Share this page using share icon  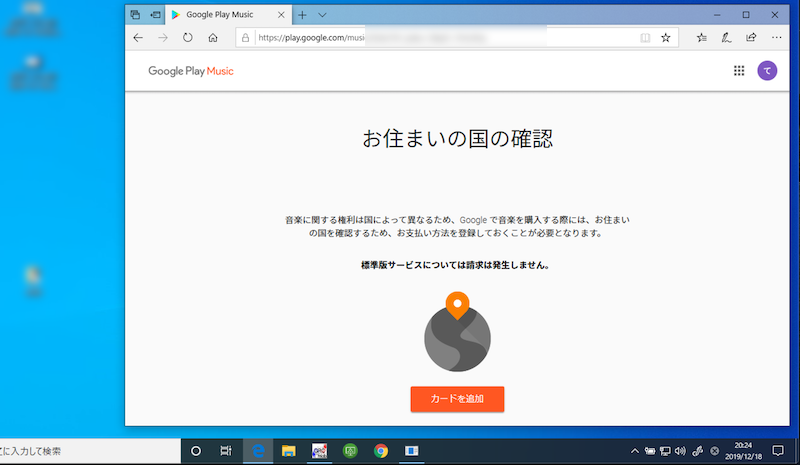[751, 38]
